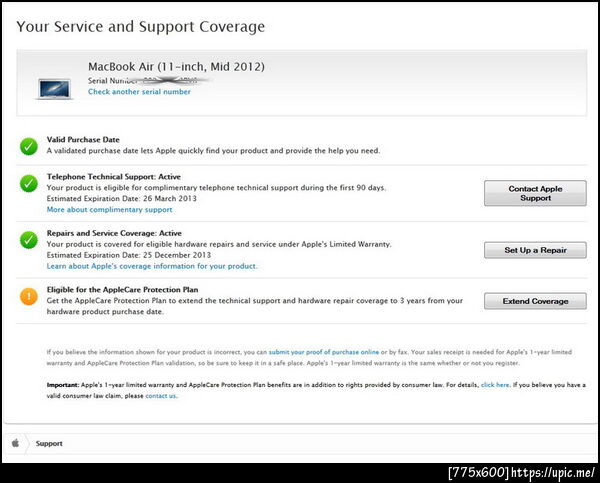Click 'Your Service and Support Coverage' heading
Image resolution: width=600 pixels, height=483 pixels.
(140, 27)
